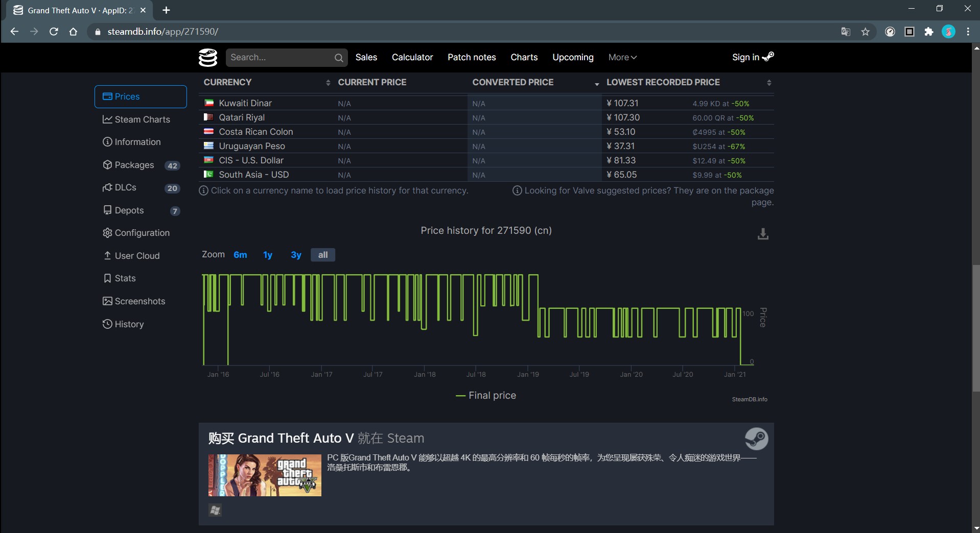Viewport: 980px width, 533px height.
Task: Load South Asia - USD price history
Action: point(254,175)
